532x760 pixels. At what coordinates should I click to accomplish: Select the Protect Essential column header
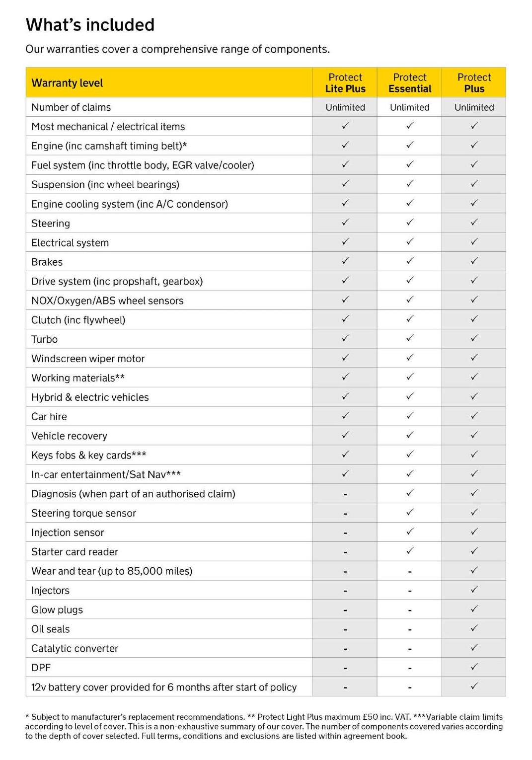point(410,83)
